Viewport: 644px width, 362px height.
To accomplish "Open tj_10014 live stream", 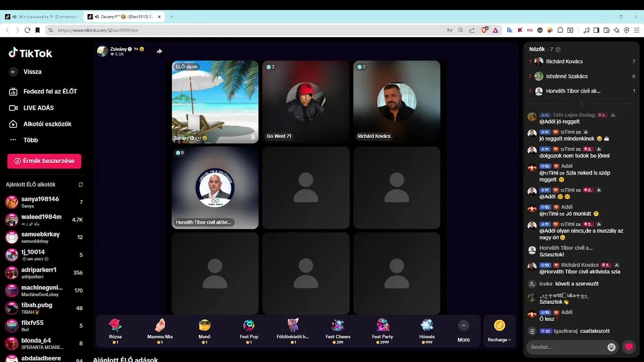I will (44, 255).
